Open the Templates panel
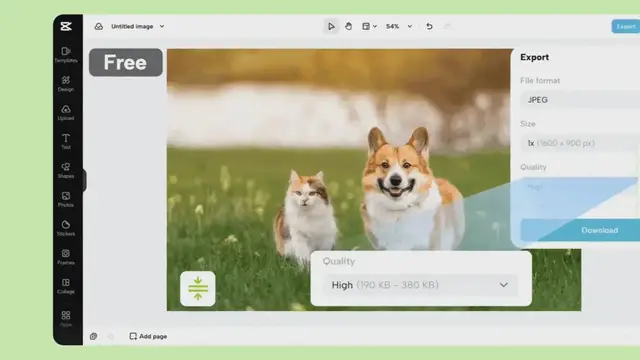 66,55
